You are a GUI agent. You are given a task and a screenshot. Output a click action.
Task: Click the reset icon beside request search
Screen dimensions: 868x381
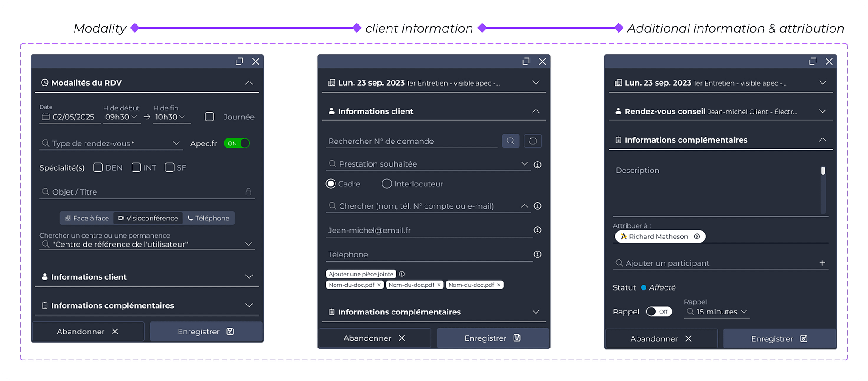click(x=533, y=141)
